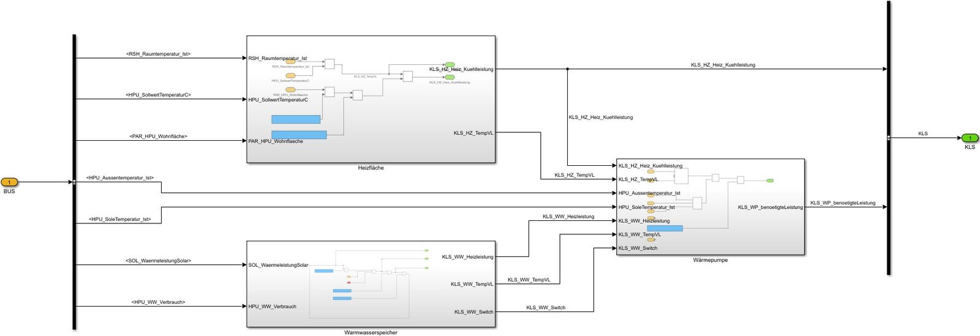Click the KLS_WW_Switch input port on Wärmepumpe

pos(614,248)
